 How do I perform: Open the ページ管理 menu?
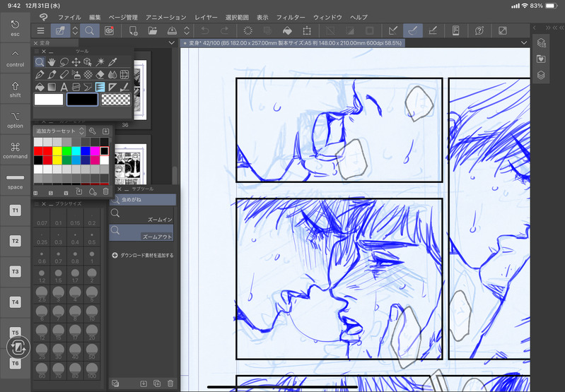coord(123,17)
